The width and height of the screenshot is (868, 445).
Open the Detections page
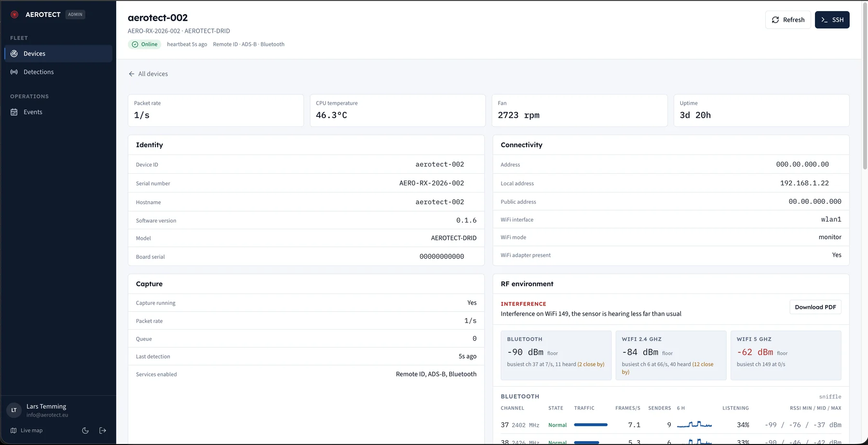[x=58, y=72]
